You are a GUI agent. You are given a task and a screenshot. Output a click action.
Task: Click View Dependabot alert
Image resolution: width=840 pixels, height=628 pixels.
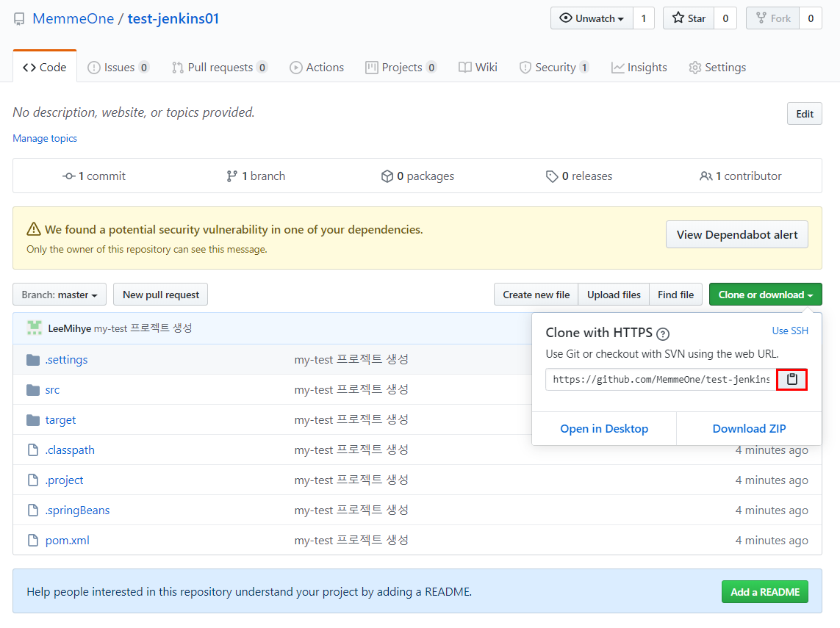(736, 234)
